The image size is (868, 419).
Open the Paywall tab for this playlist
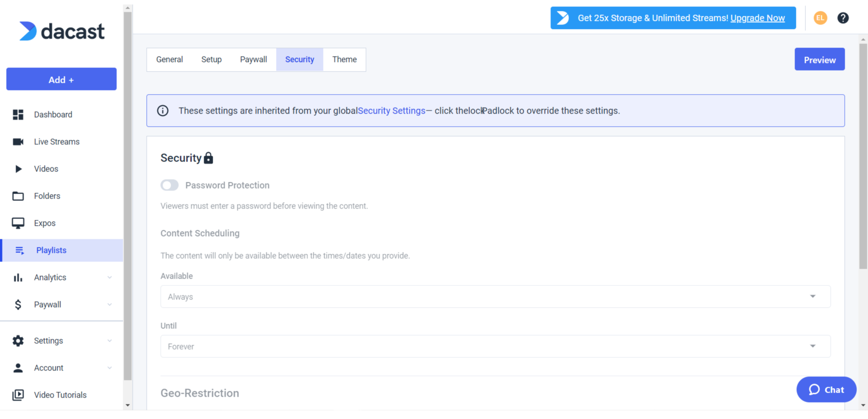coord(253,59)
